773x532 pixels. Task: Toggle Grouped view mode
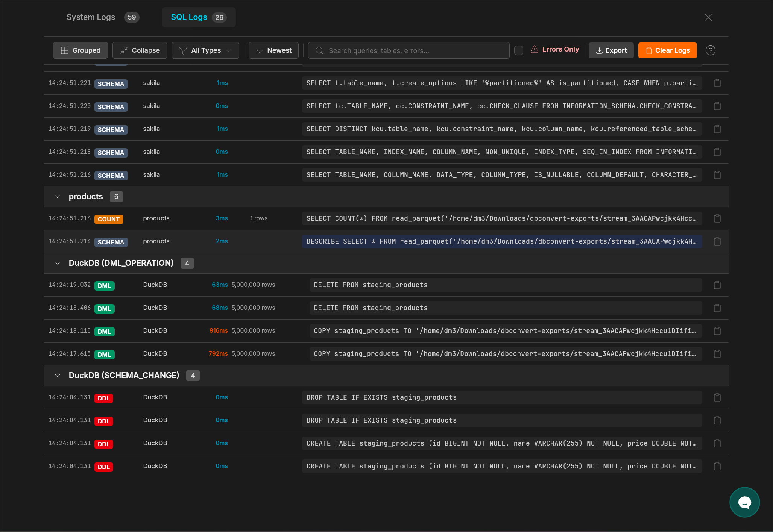click(x=80, y=50)
